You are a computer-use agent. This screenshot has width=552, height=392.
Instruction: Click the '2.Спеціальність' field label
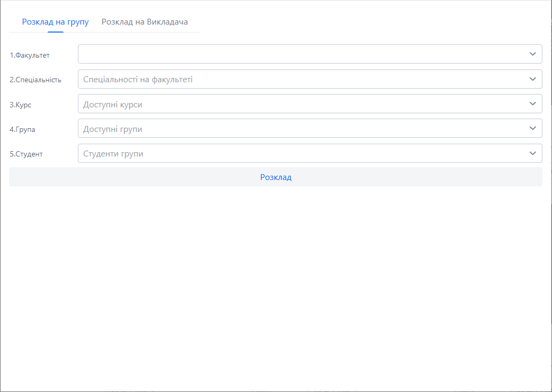coord(35,80)
